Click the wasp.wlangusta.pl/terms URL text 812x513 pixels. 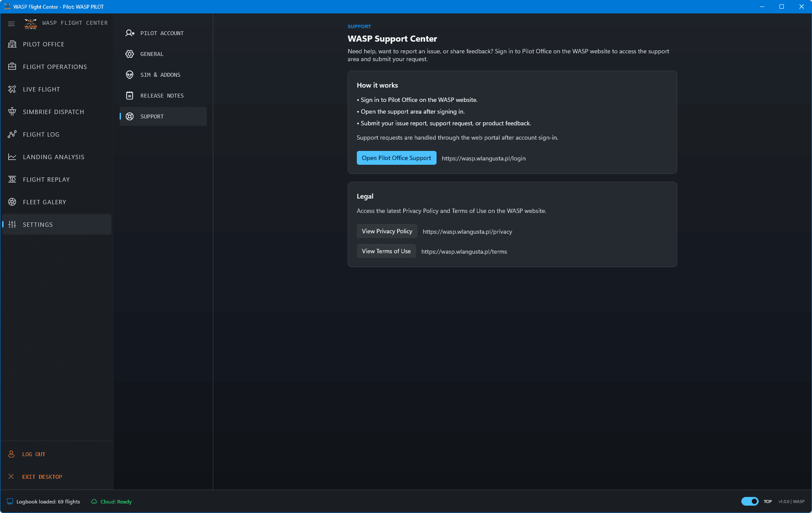tap(464, 252)
